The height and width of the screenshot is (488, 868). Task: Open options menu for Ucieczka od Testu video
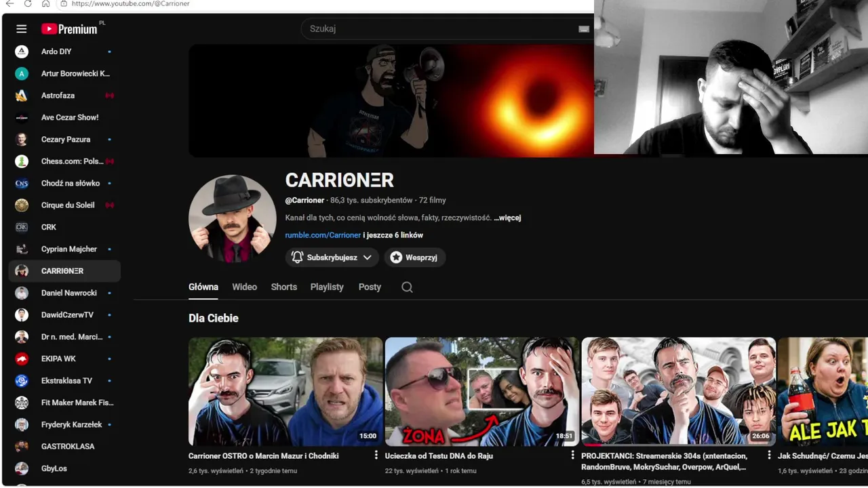coord(572,455)
